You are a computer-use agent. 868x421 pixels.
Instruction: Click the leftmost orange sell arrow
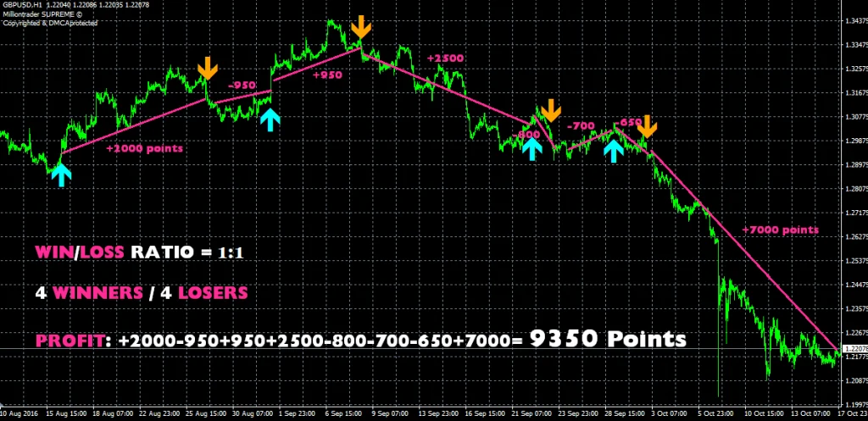pyautogui.click(x=207, y=69)
